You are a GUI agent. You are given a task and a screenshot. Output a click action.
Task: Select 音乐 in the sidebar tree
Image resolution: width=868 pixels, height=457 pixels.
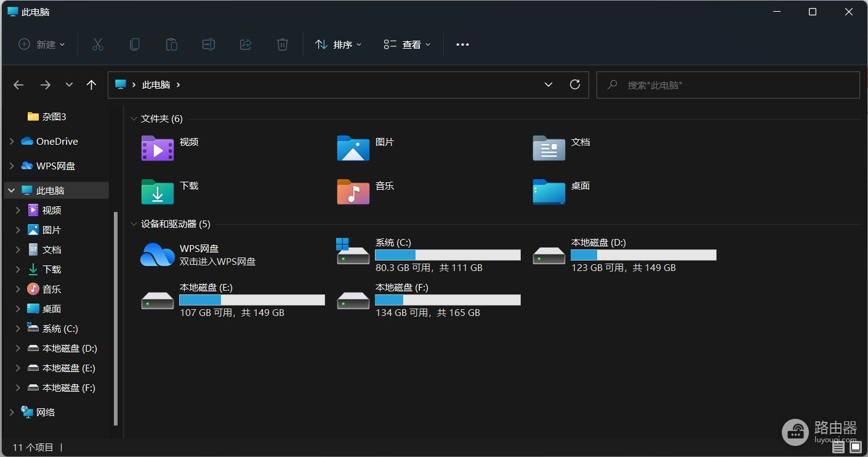(44, 289)
